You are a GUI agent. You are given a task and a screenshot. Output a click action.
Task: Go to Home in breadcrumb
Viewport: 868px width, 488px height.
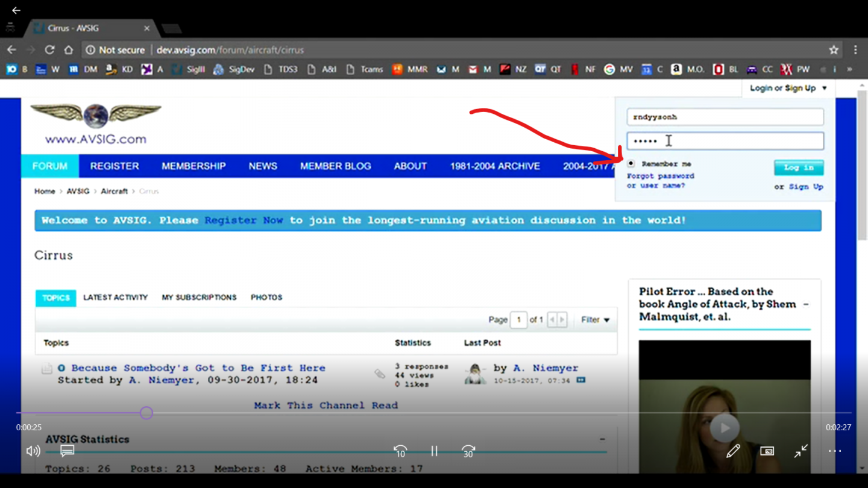pos(45,191)
